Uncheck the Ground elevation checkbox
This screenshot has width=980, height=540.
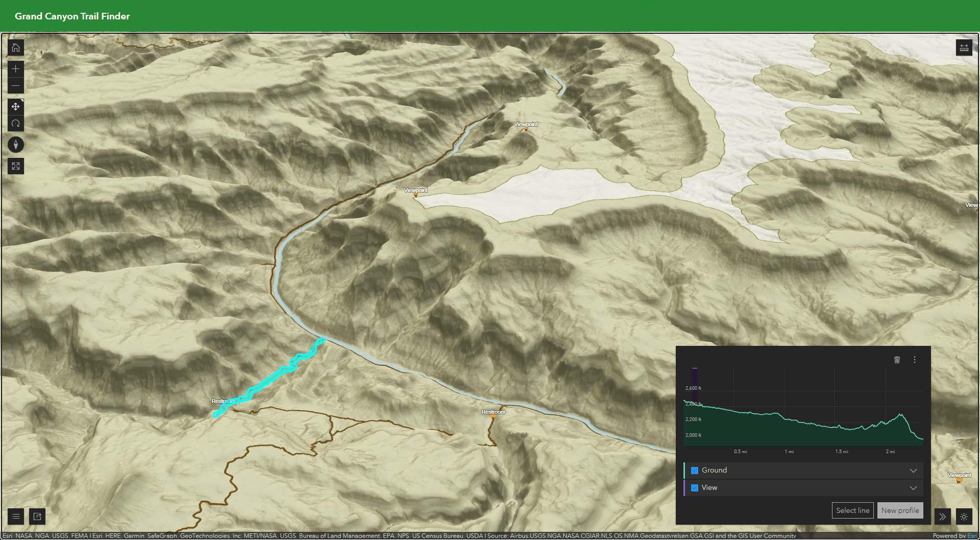point(694,470)
